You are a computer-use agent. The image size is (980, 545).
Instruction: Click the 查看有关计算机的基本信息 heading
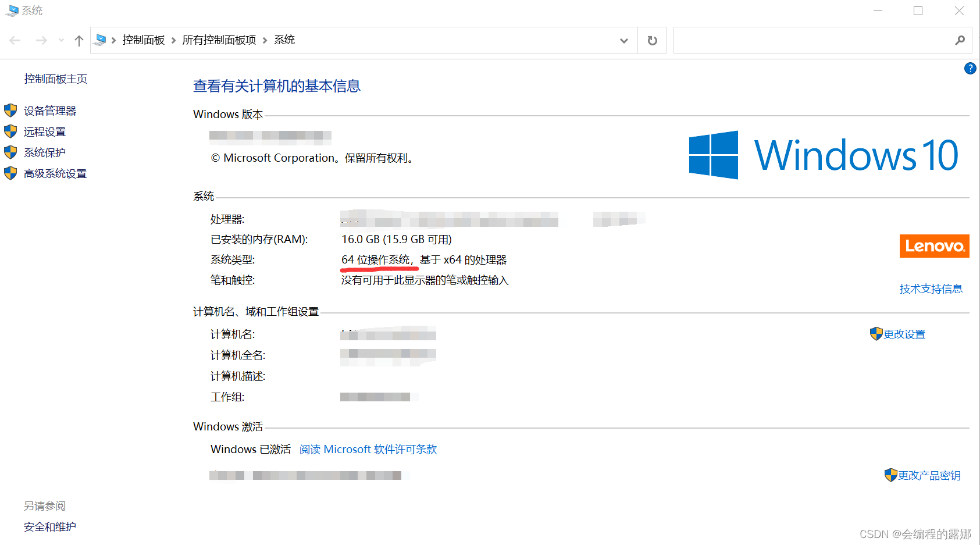coord(277,86)
